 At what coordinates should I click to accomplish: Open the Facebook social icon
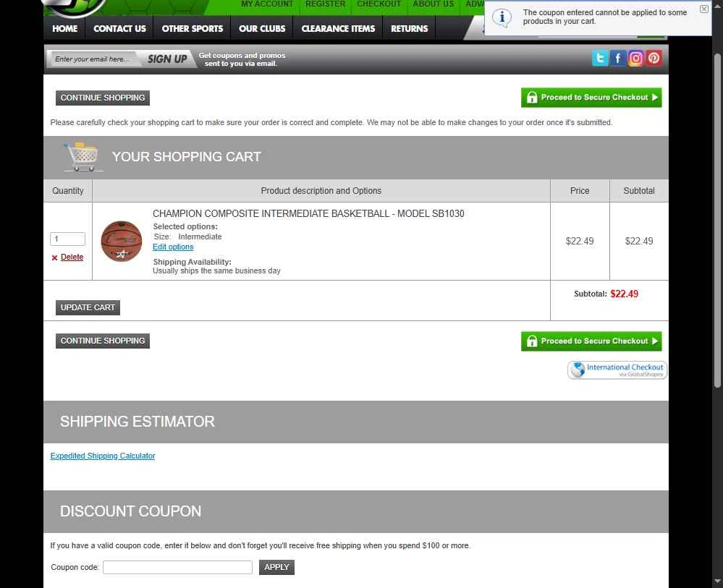tap(618, 58)
